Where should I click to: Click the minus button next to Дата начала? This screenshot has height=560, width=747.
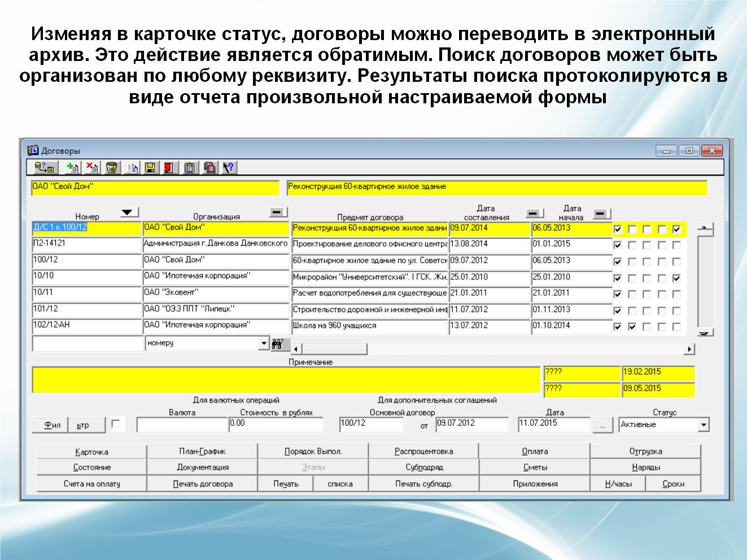(x=602, y=213)
